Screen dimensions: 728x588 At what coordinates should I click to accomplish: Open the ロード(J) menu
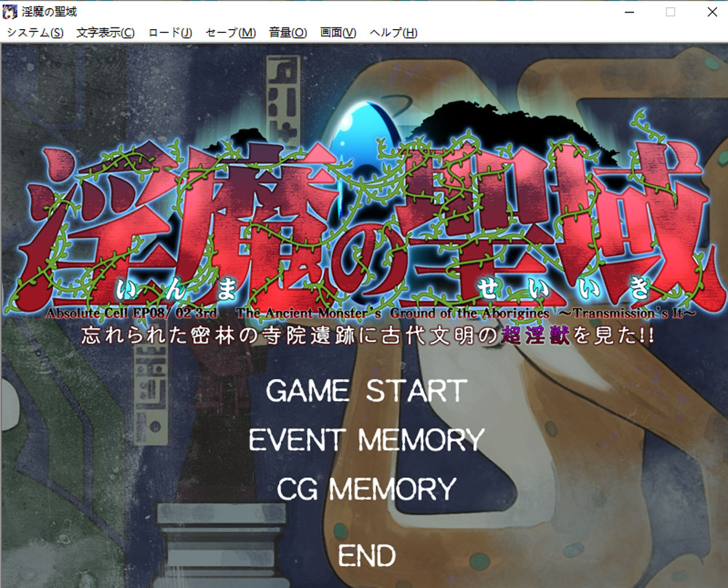coord(170,33)
